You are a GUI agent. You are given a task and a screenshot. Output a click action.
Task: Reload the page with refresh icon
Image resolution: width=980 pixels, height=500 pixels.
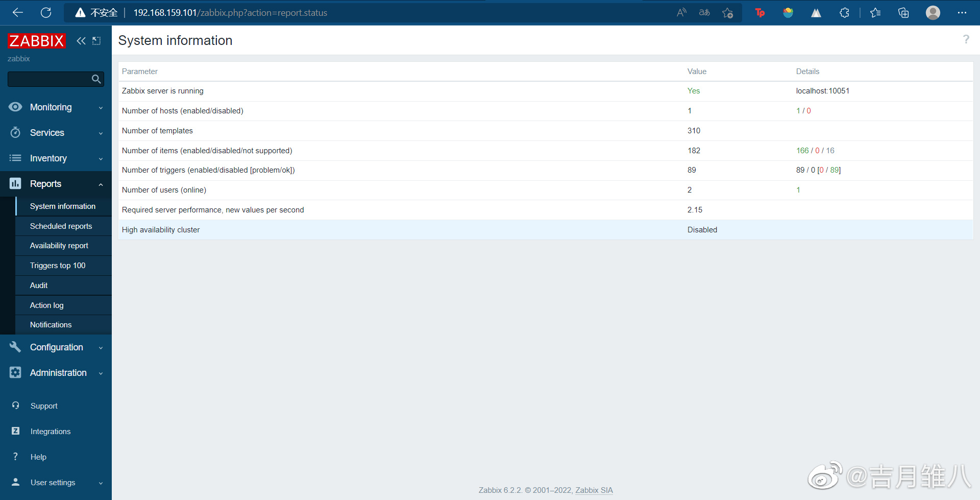click(46, 13)
